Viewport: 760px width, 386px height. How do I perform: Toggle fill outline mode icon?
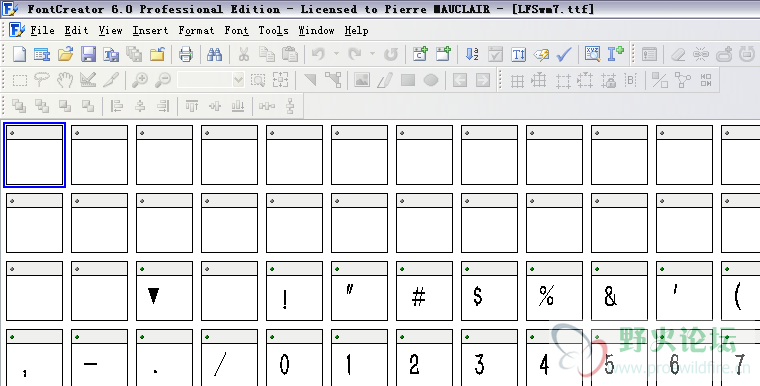point(660,80)
